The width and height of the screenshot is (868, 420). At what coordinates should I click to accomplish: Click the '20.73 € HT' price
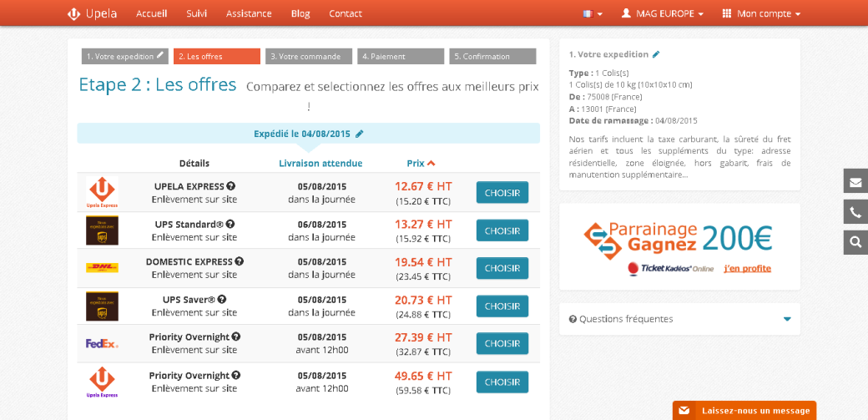point(423,300)
